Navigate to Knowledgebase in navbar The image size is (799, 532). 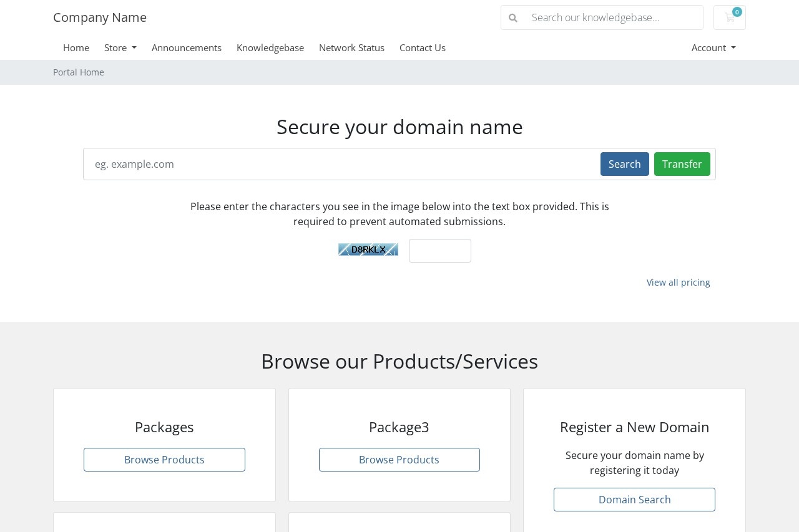click(270, 48)
